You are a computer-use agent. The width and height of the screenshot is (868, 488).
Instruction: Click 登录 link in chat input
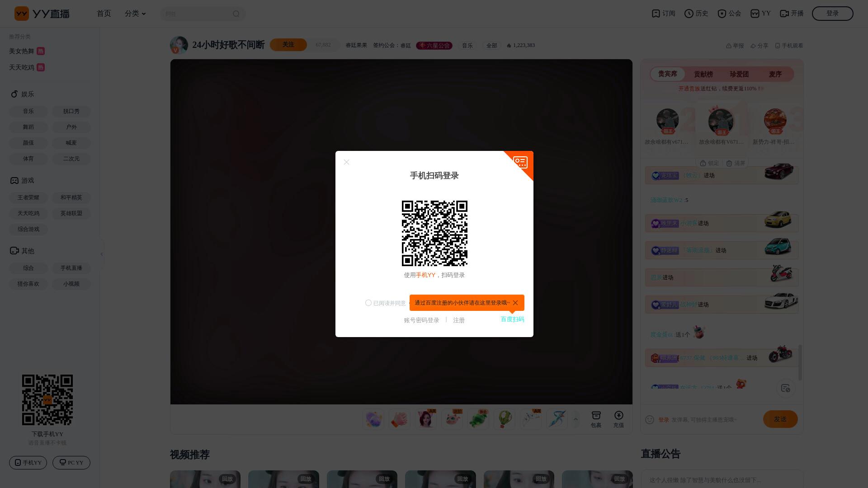pos(664,420)
